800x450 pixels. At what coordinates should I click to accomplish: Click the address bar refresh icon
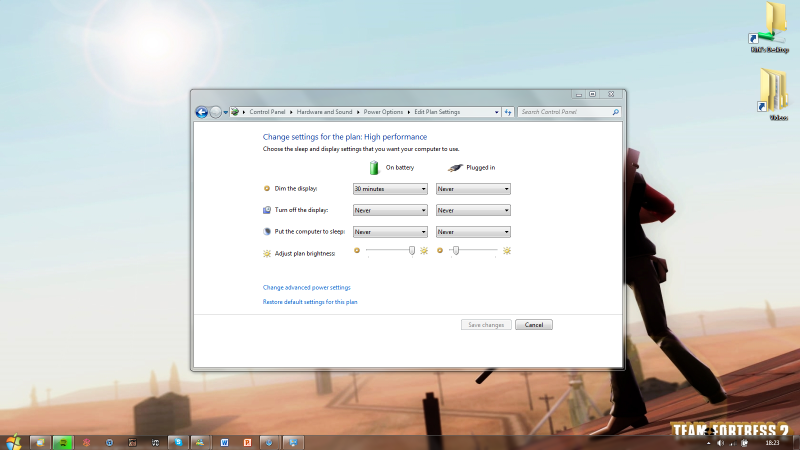coord(508,112)
